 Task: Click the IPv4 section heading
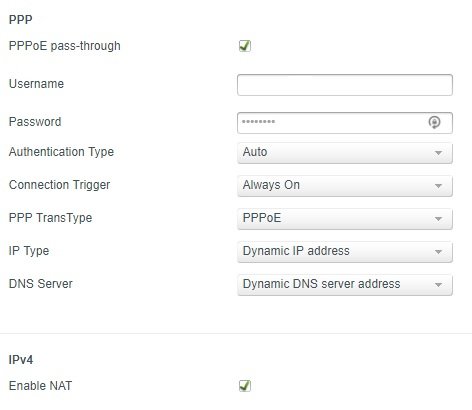click(21, 360)
